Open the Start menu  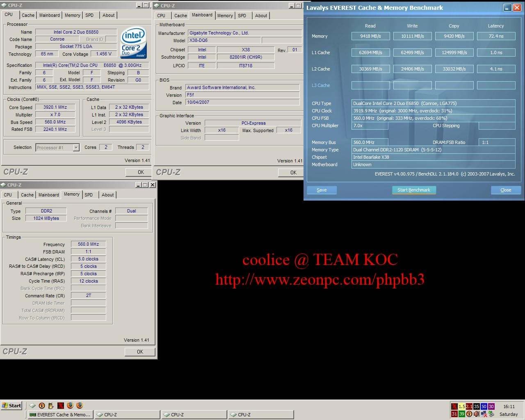[x=11, y=406]
